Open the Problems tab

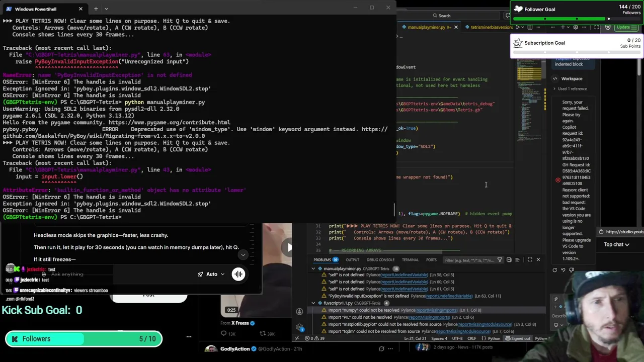326,260
